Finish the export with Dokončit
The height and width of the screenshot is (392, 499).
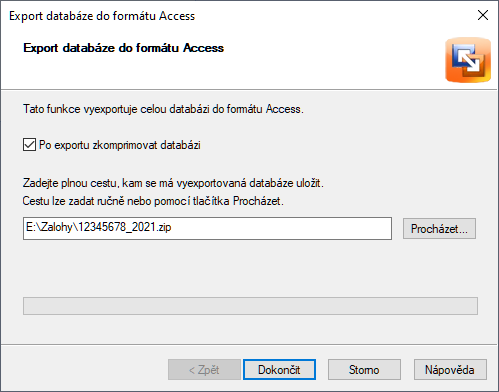click(279, 370)
